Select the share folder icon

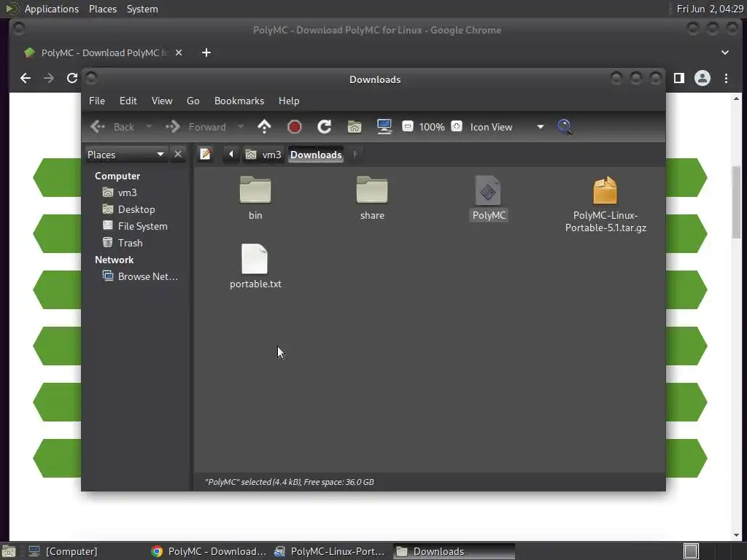(372, 190)
